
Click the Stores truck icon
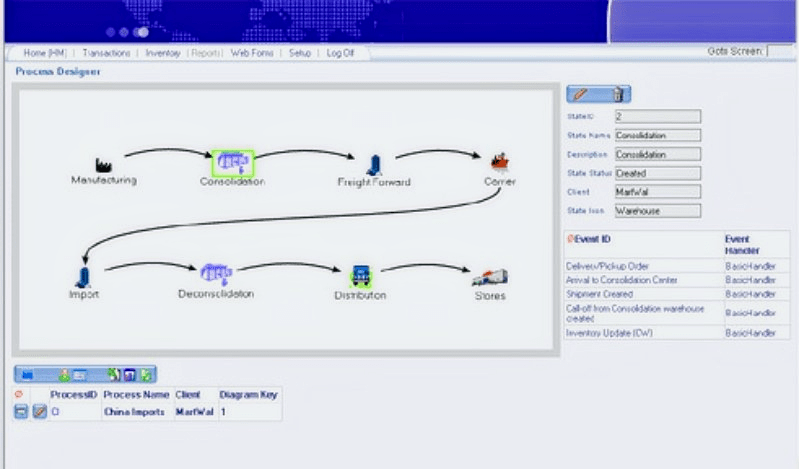click(x=489, y=277)
